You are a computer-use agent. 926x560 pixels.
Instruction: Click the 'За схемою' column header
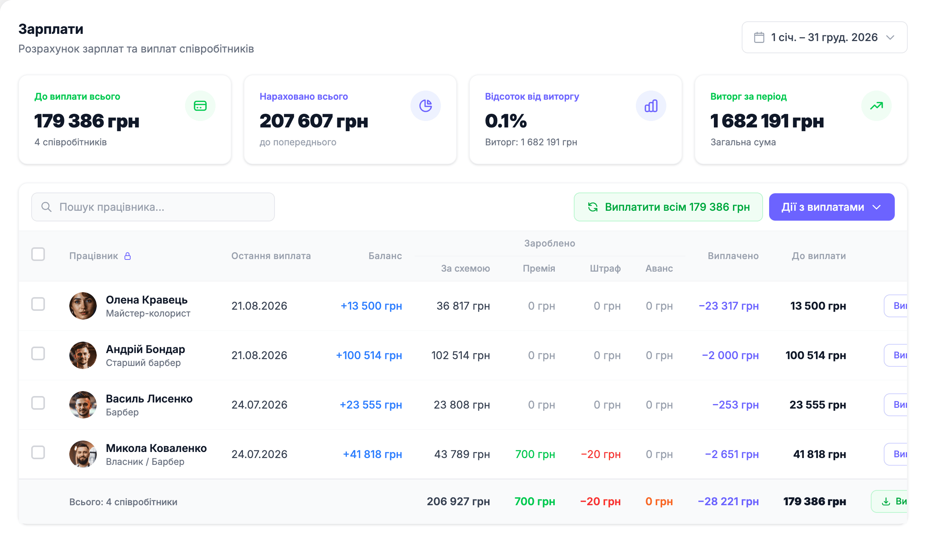coord(465,269)
